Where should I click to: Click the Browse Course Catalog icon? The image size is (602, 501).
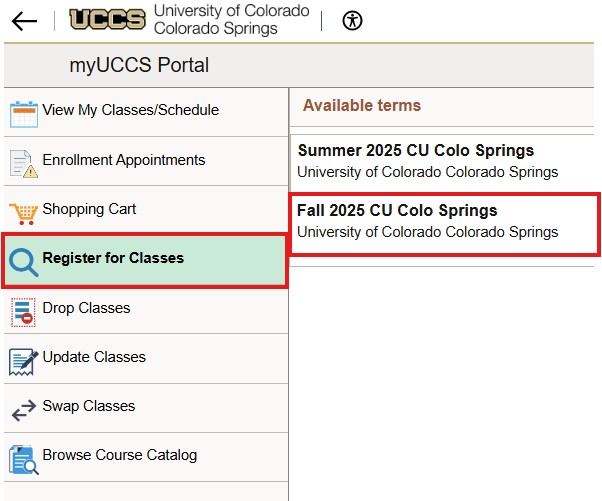tap(23, 457)
